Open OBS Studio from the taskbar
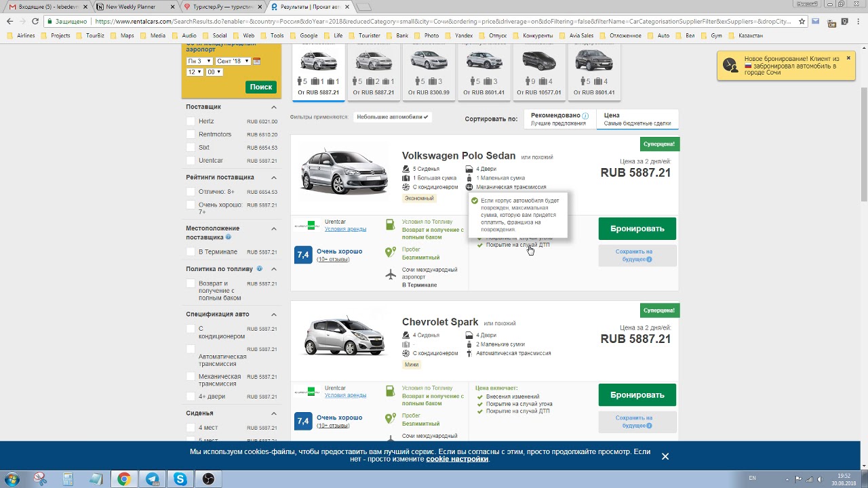Viewport: 868px width, 488px height. 208,479
